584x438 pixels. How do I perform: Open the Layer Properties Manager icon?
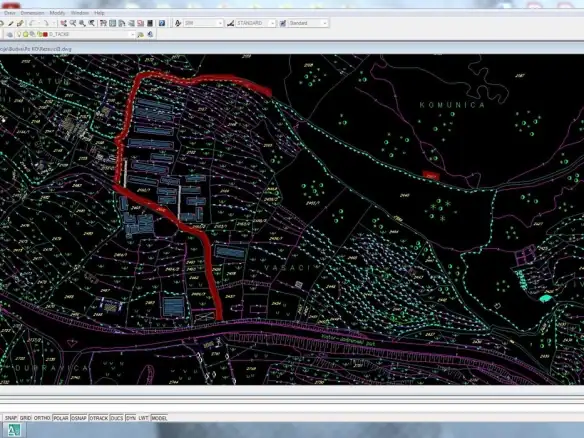[10, 35]
